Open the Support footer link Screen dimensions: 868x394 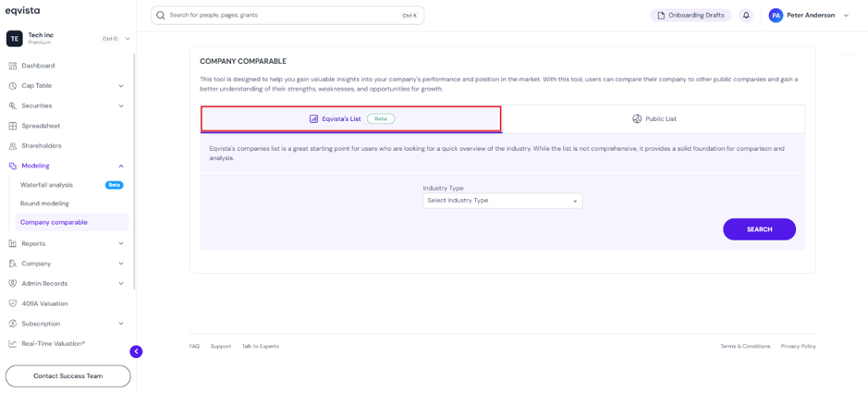click(221, 346)
